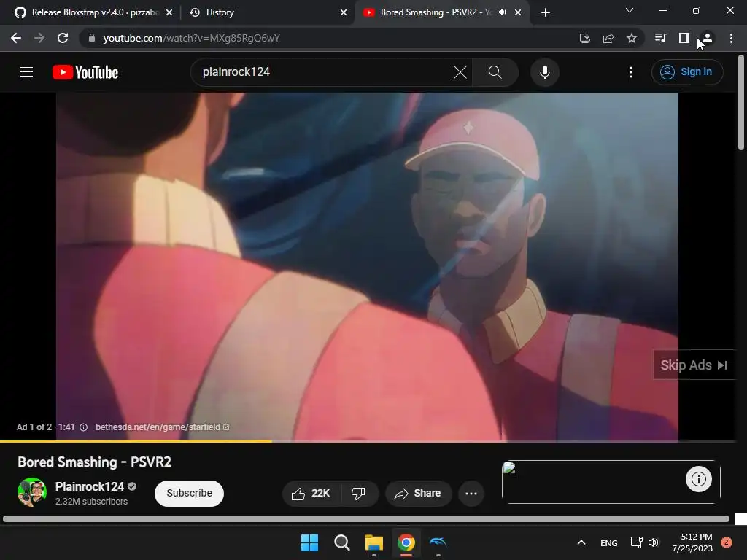Open the Plainrock124 channel avatar
The image size is (747, 560).
(32, 492)
